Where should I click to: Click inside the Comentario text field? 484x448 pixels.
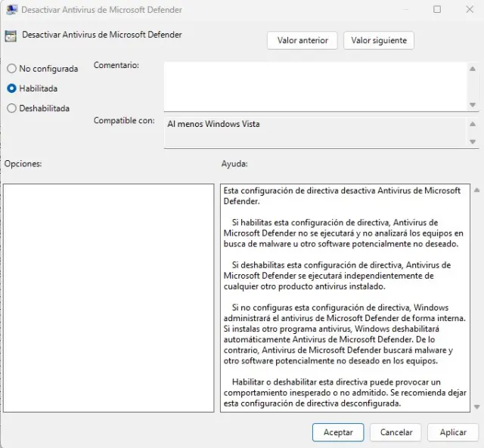pos(314,86)
